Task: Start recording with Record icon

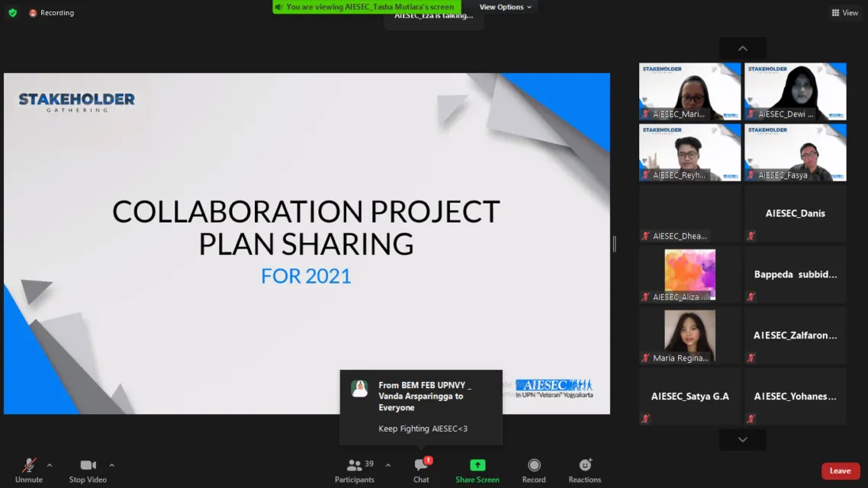Action: coord(534,465)
